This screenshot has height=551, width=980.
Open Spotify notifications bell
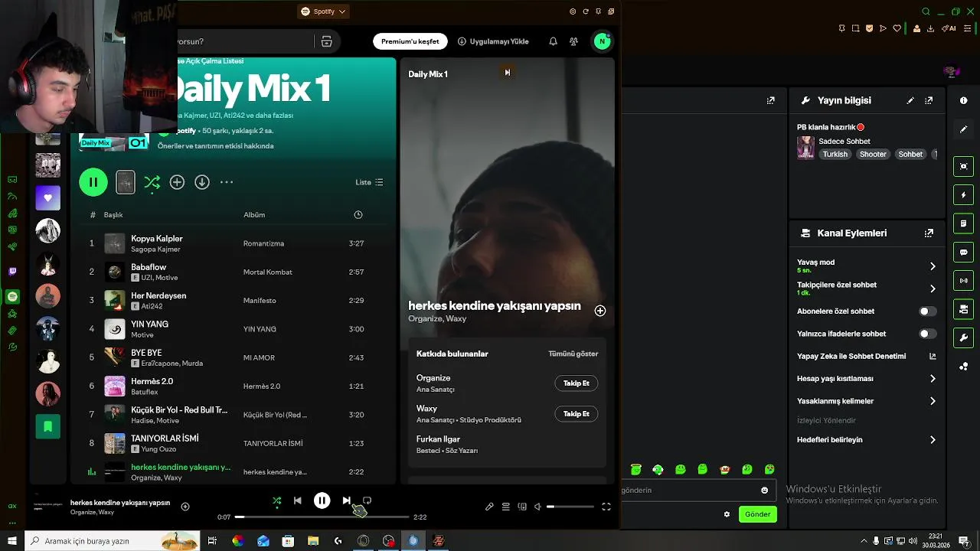click(553, 41)
